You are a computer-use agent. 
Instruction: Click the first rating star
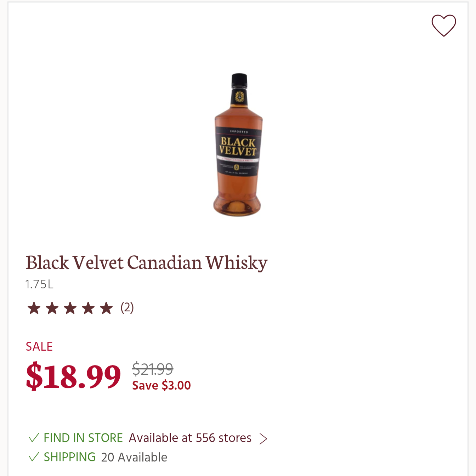[x=34, y=308]
